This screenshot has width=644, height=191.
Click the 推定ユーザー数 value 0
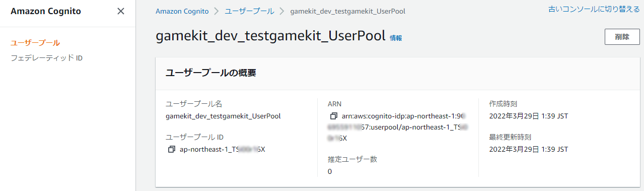point(330,171)
